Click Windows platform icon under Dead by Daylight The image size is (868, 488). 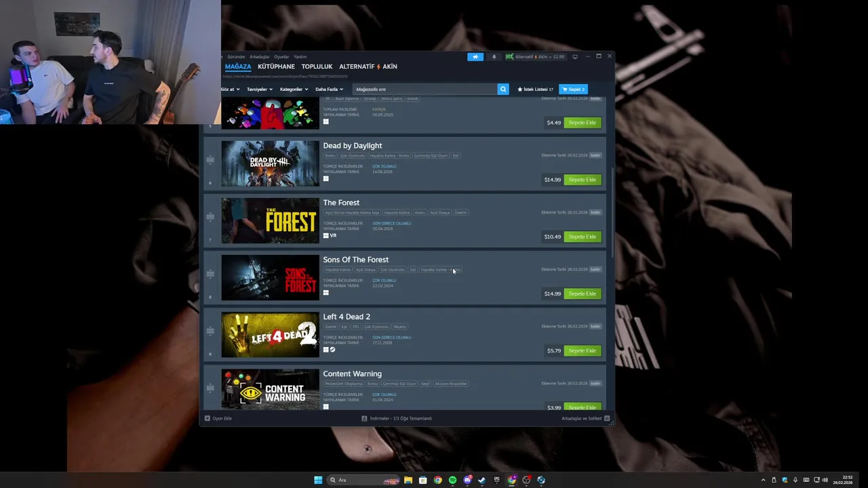(325, 179)
